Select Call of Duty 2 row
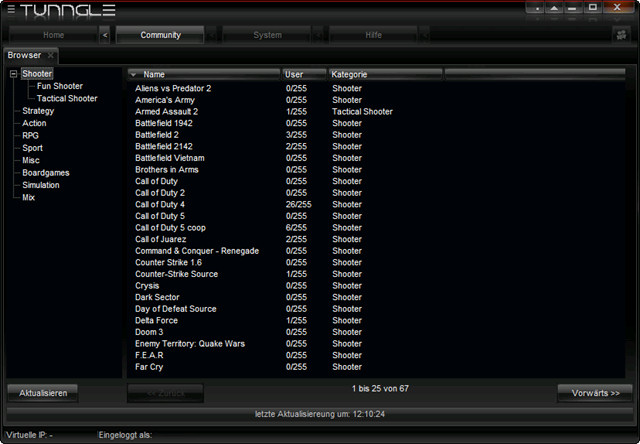 point(376,193)
